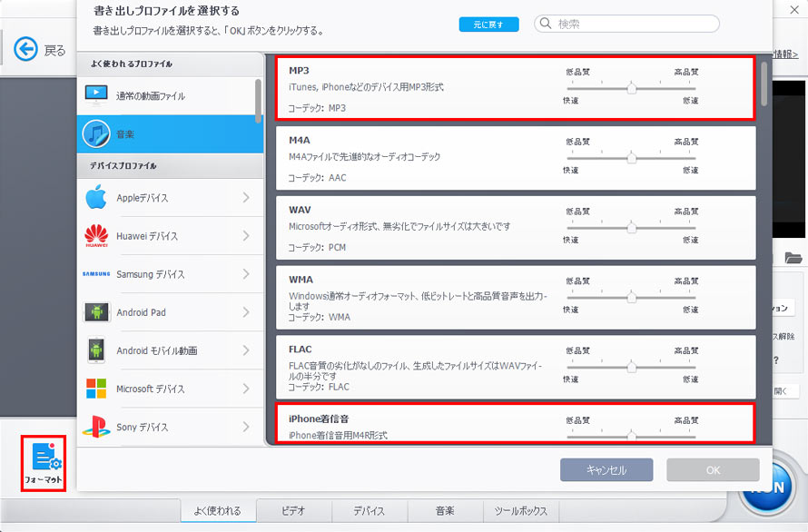Click the キャンセル button
The height and width of the screenshot is (532, 808).
[606, 469]
